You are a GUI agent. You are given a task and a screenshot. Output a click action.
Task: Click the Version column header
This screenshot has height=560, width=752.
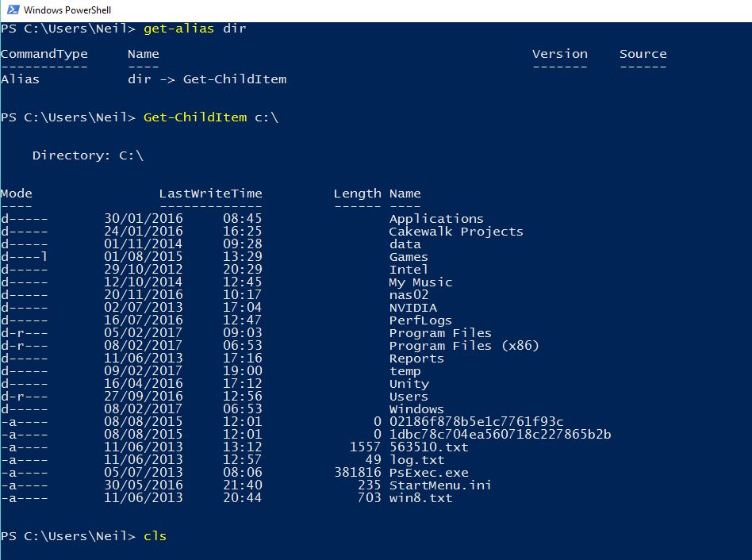pyautogui.click(x=559, y=54)
